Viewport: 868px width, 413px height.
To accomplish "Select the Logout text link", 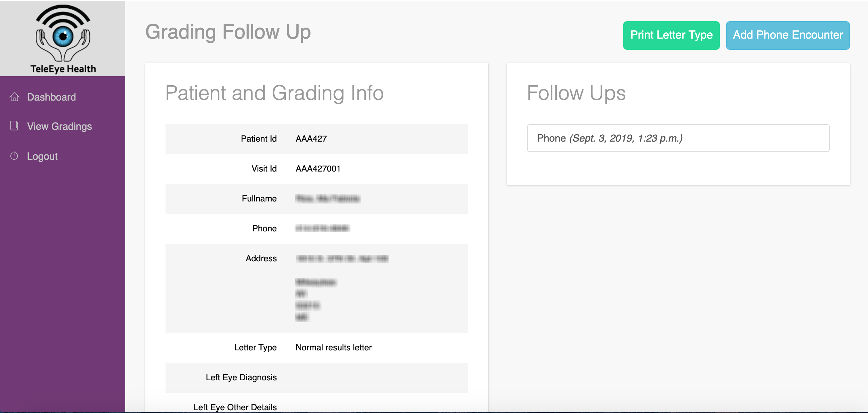I will coord(42,156).
